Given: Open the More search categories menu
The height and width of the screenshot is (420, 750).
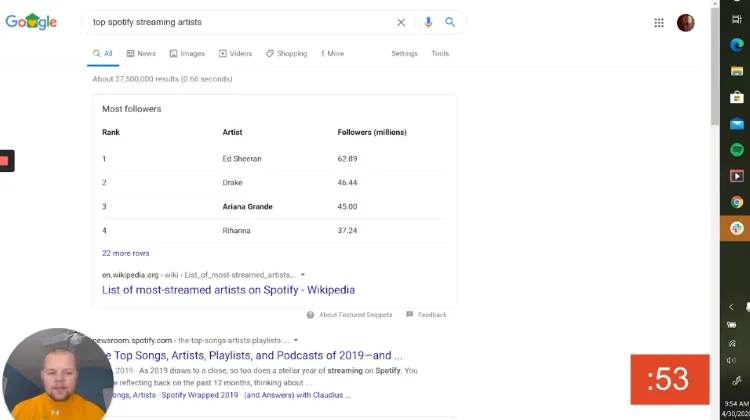Looking at the screenshot, I should pyautogui.click(x=332, y=54).
